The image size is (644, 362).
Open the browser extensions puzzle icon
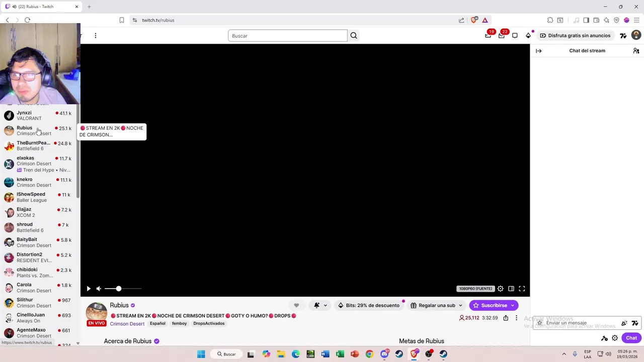click(550, 20)
